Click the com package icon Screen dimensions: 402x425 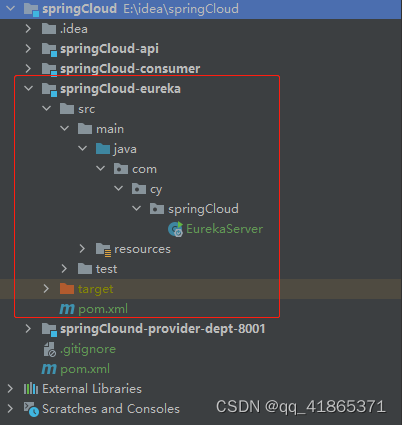(x=121, y=169)
